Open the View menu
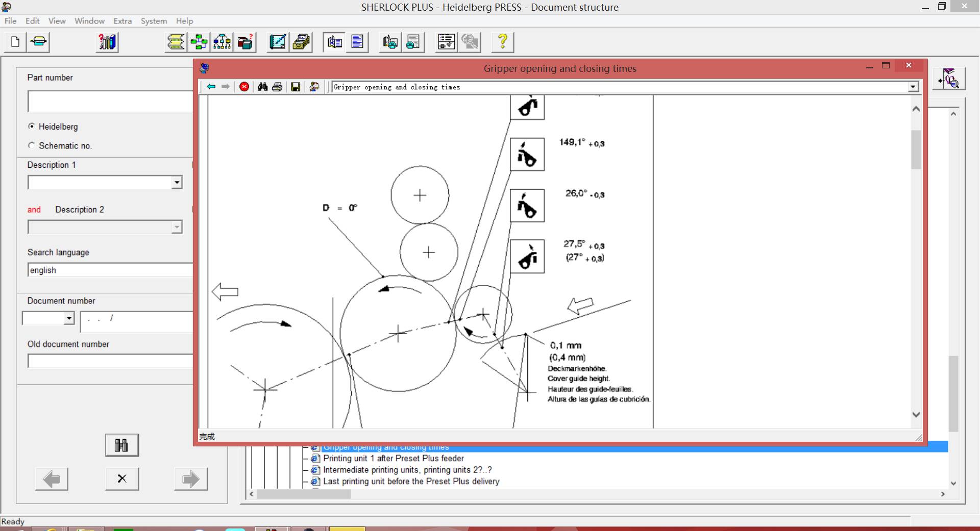 click(57, 21)
